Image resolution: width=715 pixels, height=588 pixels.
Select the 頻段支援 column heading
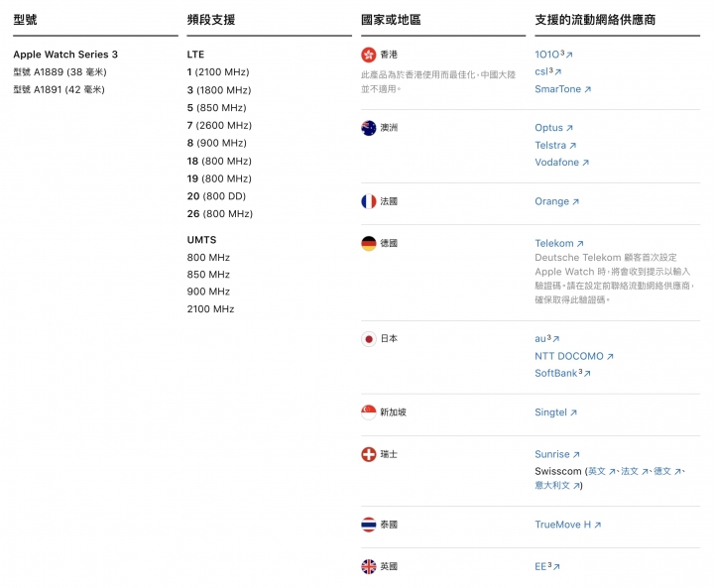point(211,20)
